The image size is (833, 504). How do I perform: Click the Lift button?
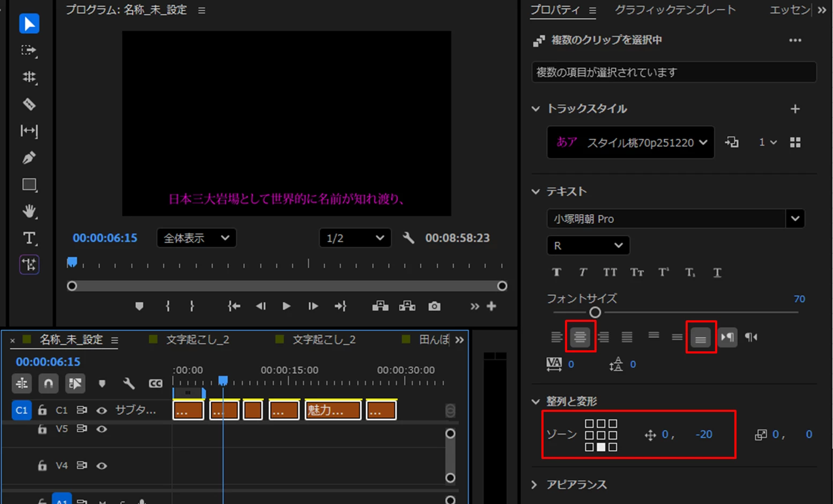click(381, 306)
